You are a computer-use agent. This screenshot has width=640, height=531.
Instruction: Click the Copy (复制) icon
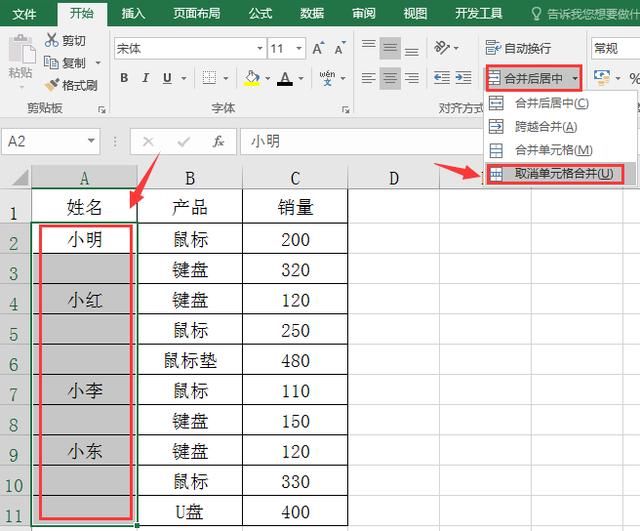(51, 62)
